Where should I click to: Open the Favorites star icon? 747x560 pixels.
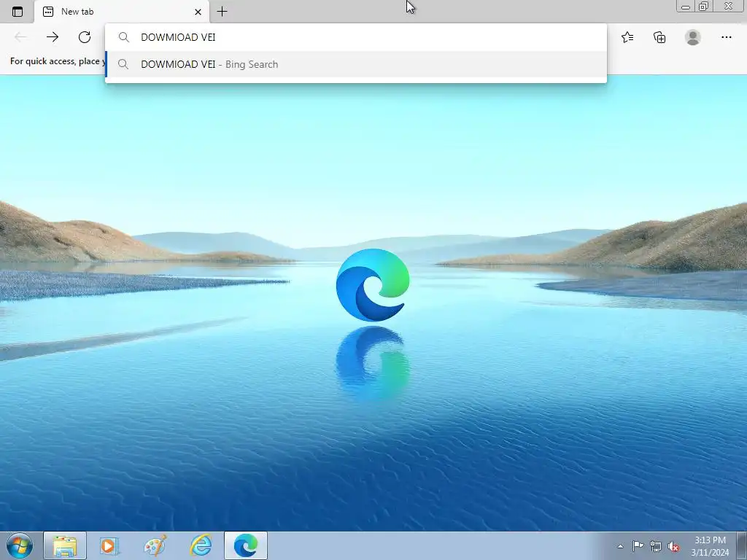tap(627, 37)
